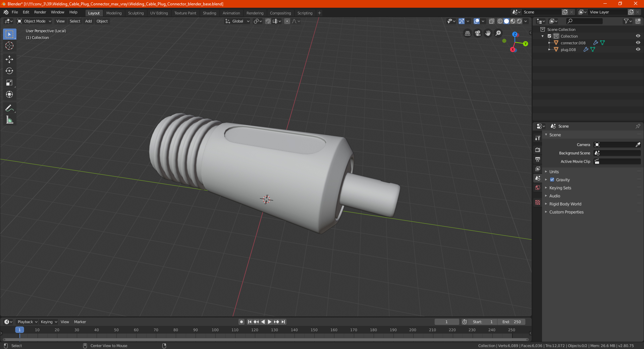This screenshot has width=644, height=349.
Task: Open the Object Mode dropdown
Action: (x=34, y=21)
